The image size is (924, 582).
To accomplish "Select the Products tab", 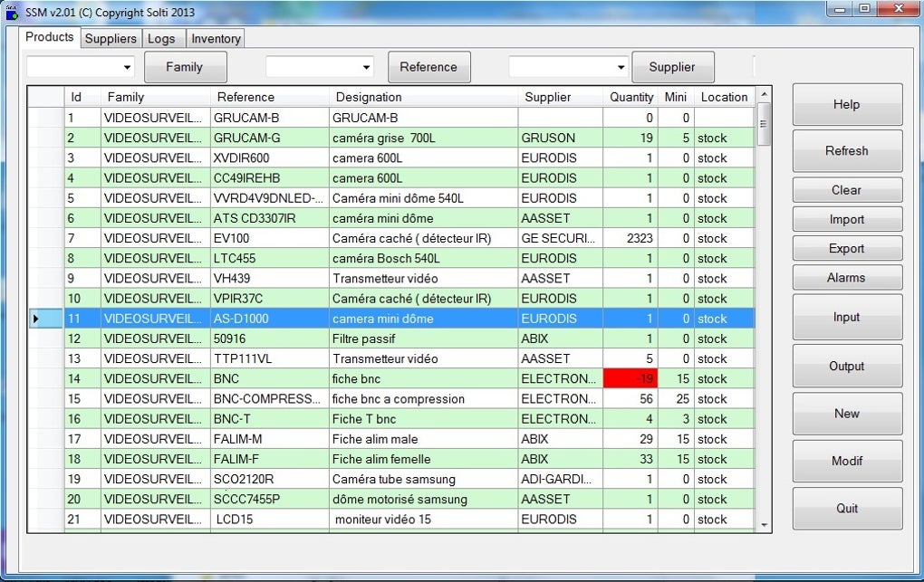I will [x=50, y=36].
